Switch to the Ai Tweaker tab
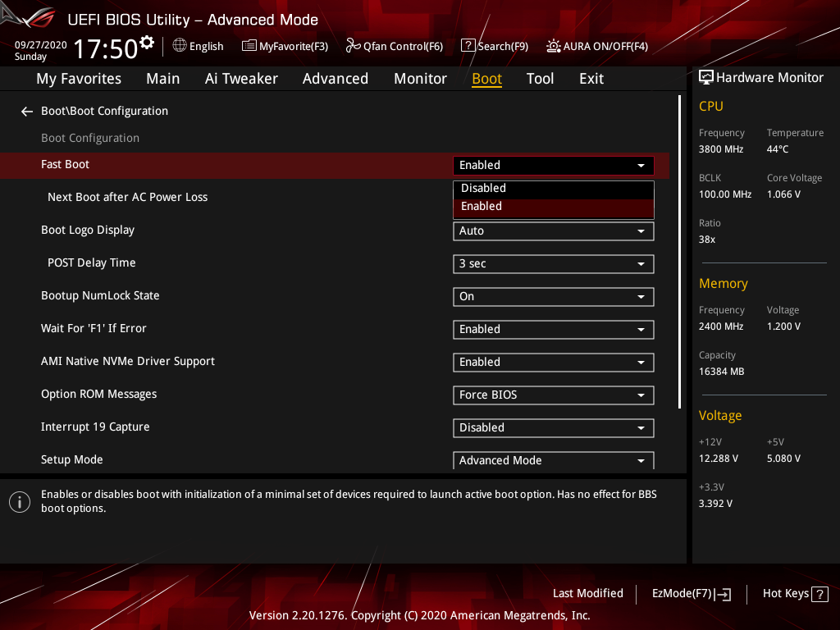The width and height of the screenshot is (840, 630). click(241, 79)
